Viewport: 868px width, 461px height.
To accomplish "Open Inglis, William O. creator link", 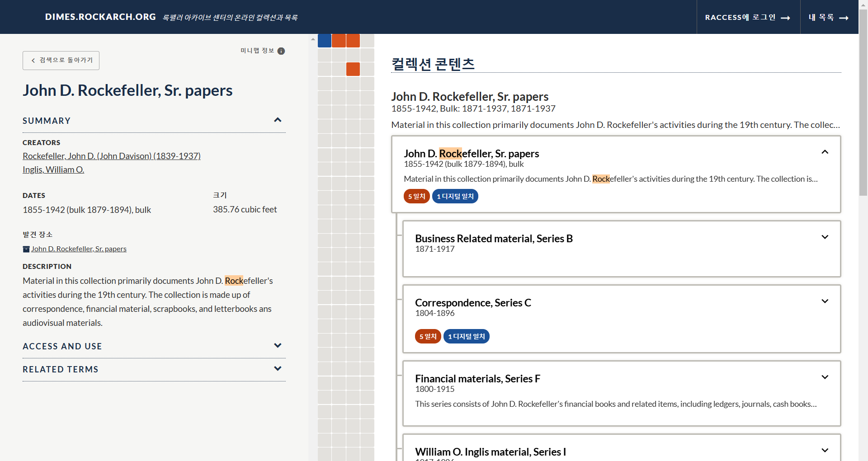I will click(x=53, y=169).
